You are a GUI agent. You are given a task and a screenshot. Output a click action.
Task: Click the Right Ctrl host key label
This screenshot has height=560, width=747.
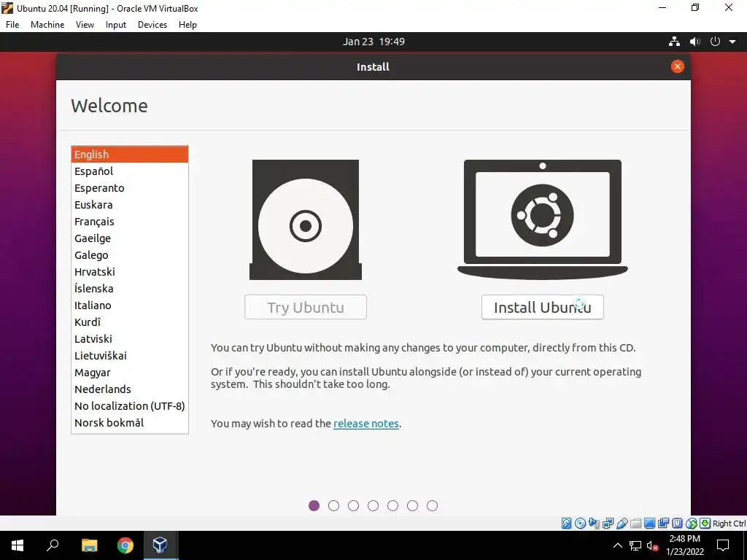pos(729,524)
